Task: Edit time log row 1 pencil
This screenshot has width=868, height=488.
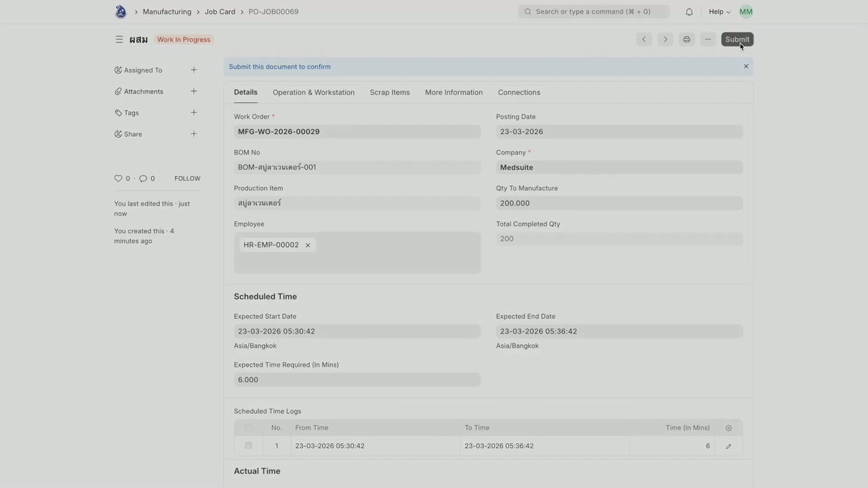Action: pyautogui.click(x=728, y=446)
